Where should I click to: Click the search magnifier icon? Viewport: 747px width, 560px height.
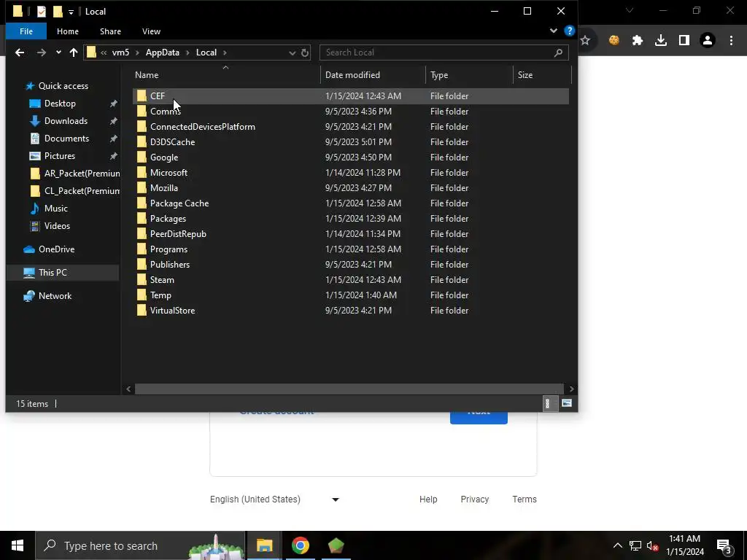[558, 52]
